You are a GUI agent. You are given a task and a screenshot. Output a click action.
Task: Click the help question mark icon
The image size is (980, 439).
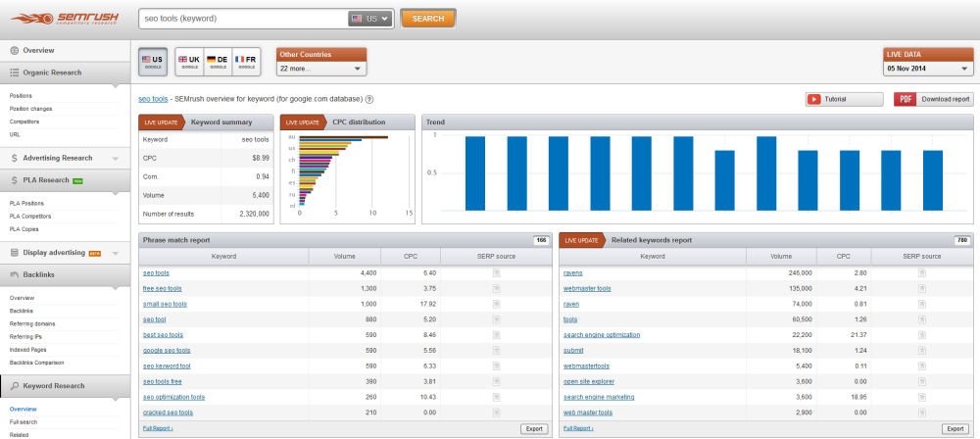(369, 99)
